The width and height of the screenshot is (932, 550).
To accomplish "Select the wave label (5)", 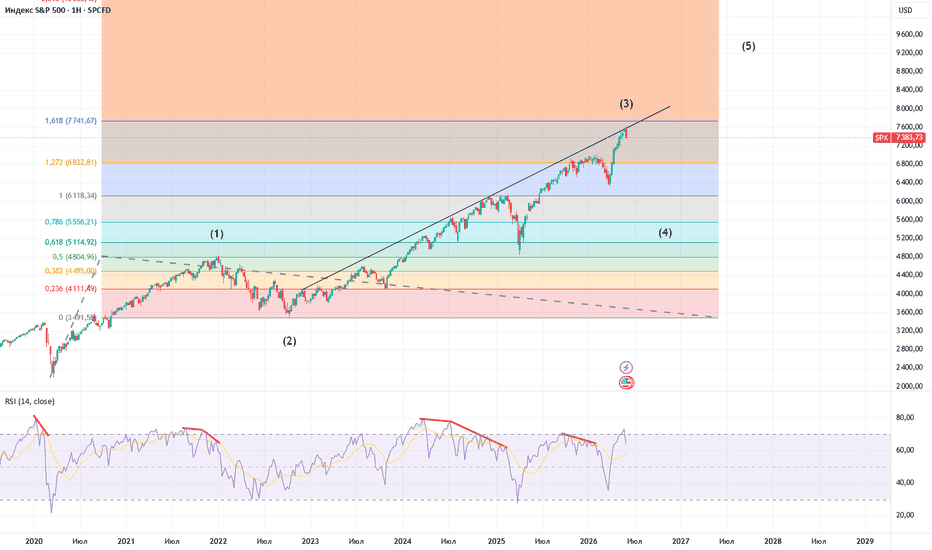I will 748,46.
